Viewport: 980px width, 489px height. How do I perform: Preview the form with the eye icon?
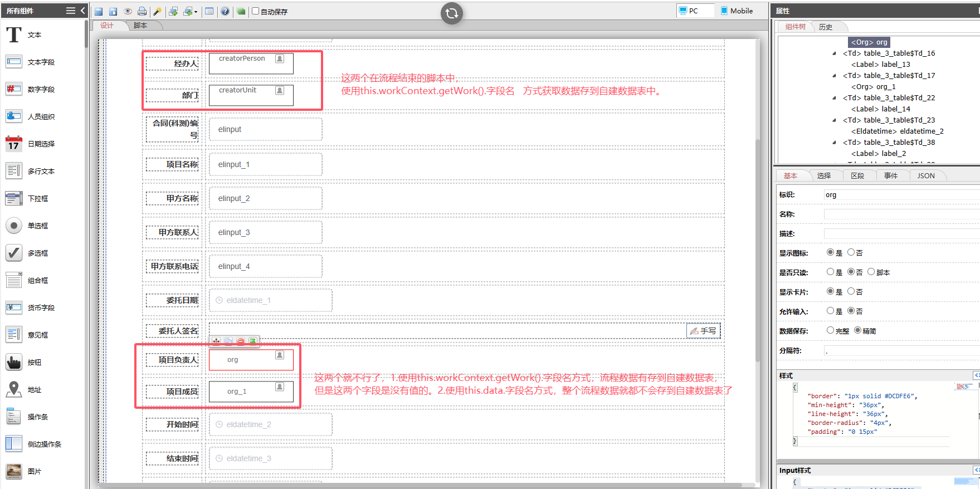pyautogui.click(x=128, y=11)
